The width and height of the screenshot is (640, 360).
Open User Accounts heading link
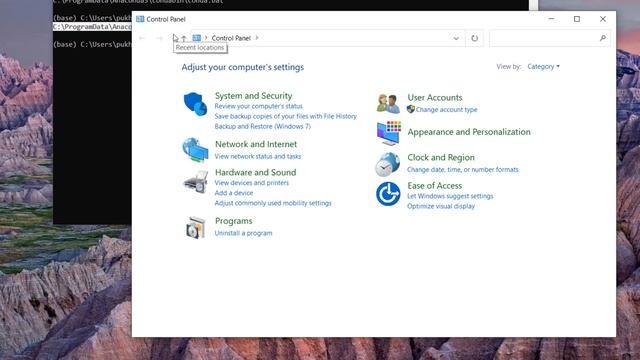click(x=435, y=97)
